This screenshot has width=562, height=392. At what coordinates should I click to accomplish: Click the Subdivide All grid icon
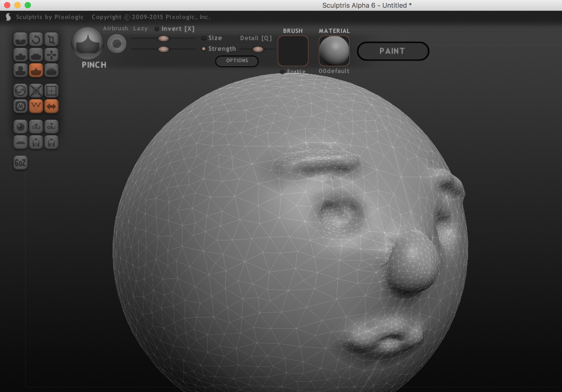point(51,91)
